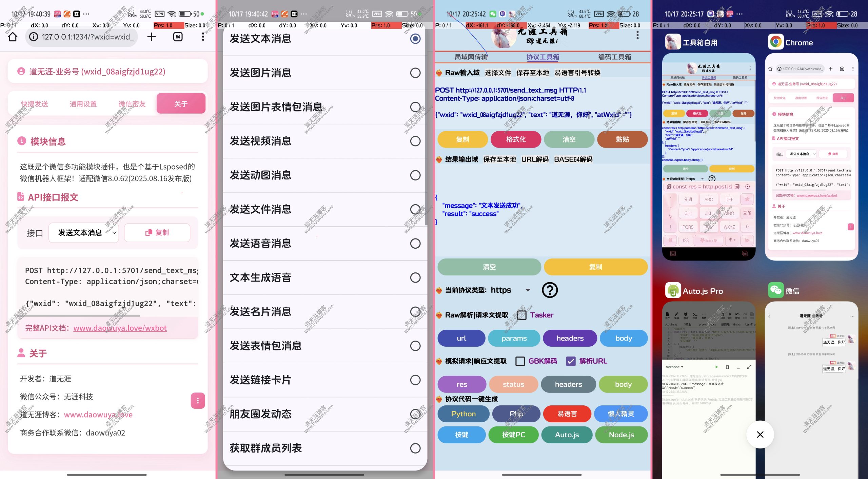This screenshot has height=479, width=868.
Task: Open the www.daowuya.love/wxbot link
Action: point(120,328)
